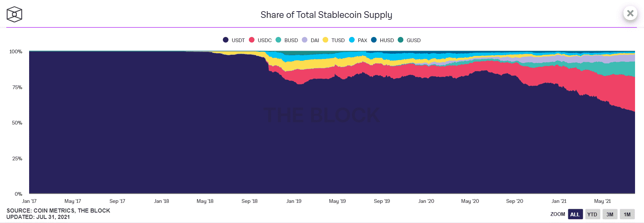The image size is (644, 223).
Task: Set zoom to 1M
Action: (627, 214)
